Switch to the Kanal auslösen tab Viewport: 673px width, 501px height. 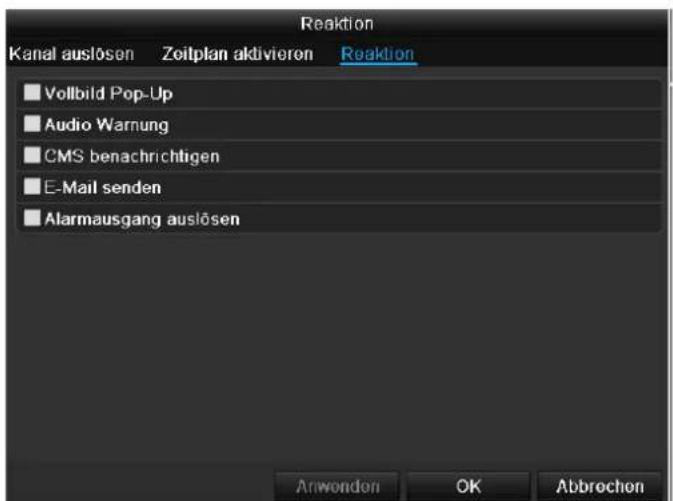click(x=71, y=54)
